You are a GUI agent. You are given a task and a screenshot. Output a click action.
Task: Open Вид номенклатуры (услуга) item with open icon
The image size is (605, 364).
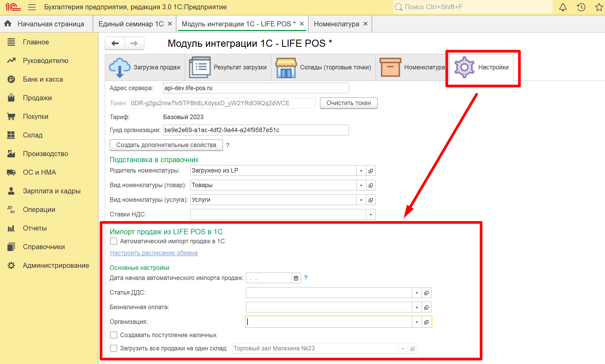(371, 200)
